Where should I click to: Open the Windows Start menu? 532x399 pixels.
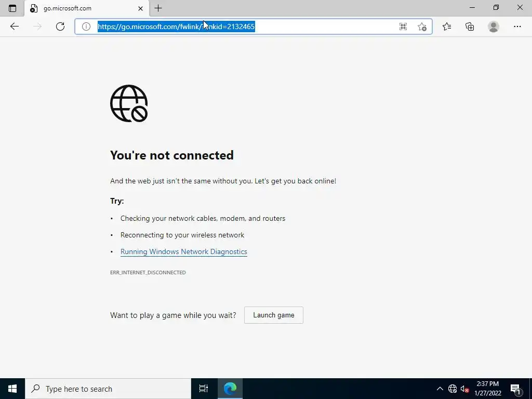click(12, 389)
